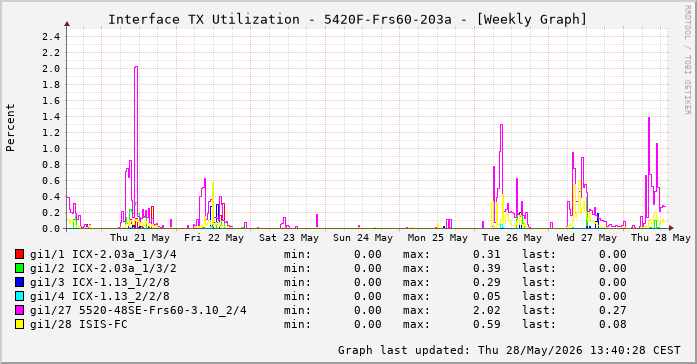697x364 pixels.
Task: Click the Sat 23 May axis label
Action: 289,238
